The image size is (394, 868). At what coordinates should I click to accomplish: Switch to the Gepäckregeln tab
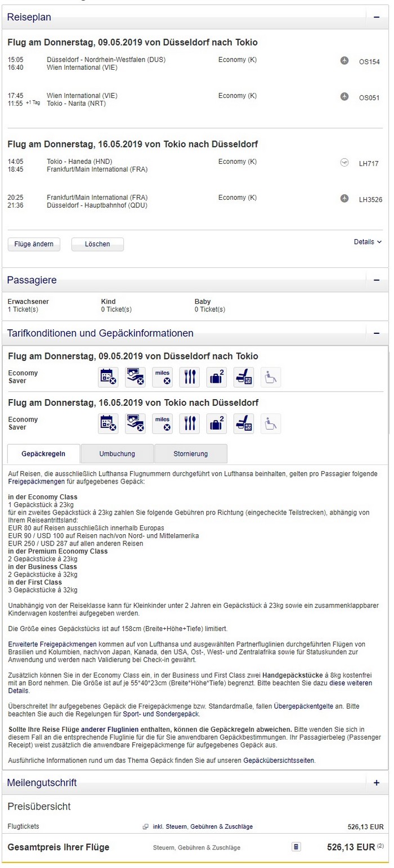pyautogui.click(x=43, y=454)
